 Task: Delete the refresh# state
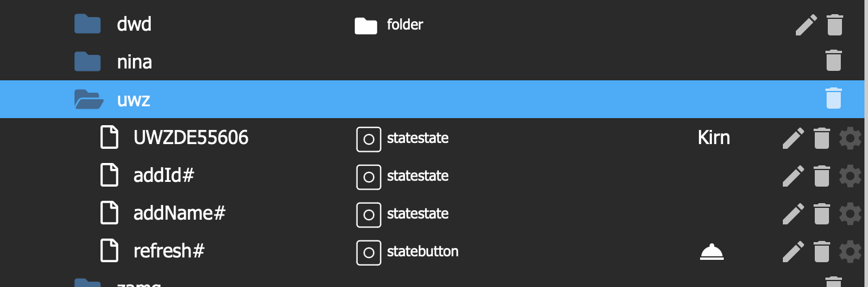tap(821, 252)
